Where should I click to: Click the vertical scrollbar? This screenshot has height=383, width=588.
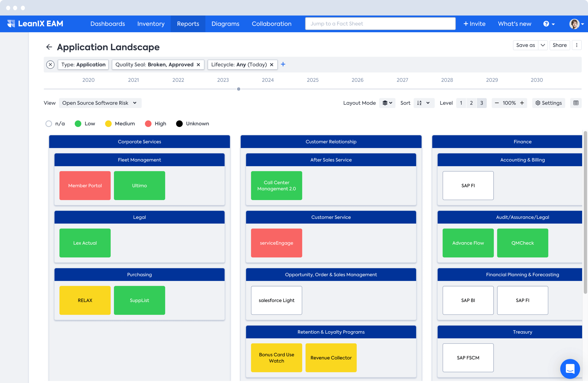click(x=585, y=213)
